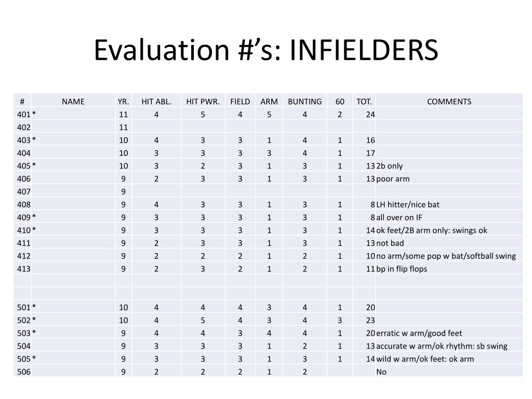This screenshot has height=399, width=532.
Task: Select the 'erratic w arm/good feet' comment
Action: point(419,333)
